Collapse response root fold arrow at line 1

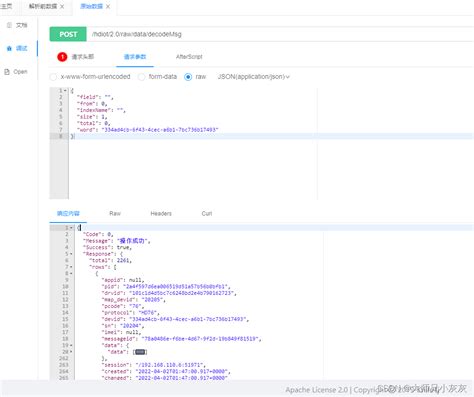(x=71, y=228)
